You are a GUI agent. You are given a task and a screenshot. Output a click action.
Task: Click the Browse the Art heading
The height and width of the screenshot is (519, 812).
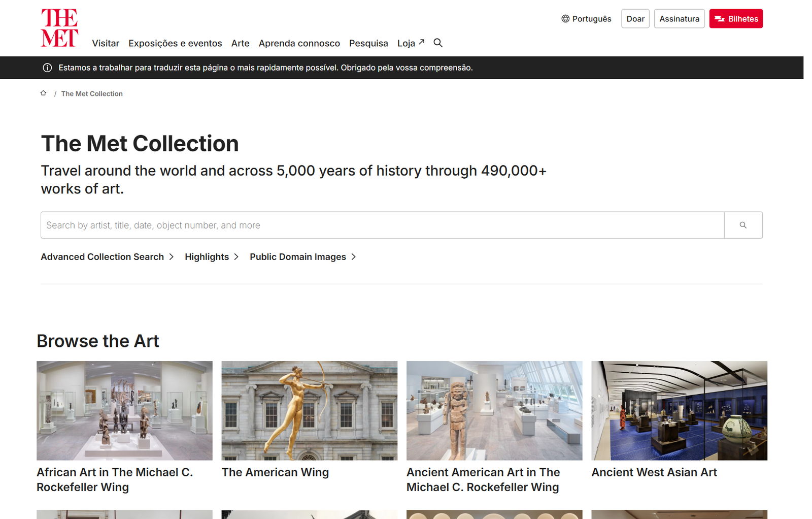click(98, 341)
